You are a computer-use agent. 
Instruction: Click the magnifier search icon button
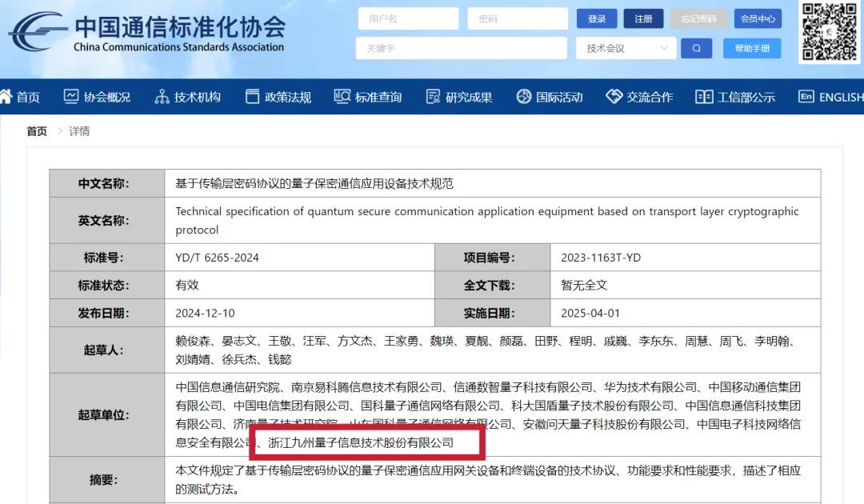point(696,49)
